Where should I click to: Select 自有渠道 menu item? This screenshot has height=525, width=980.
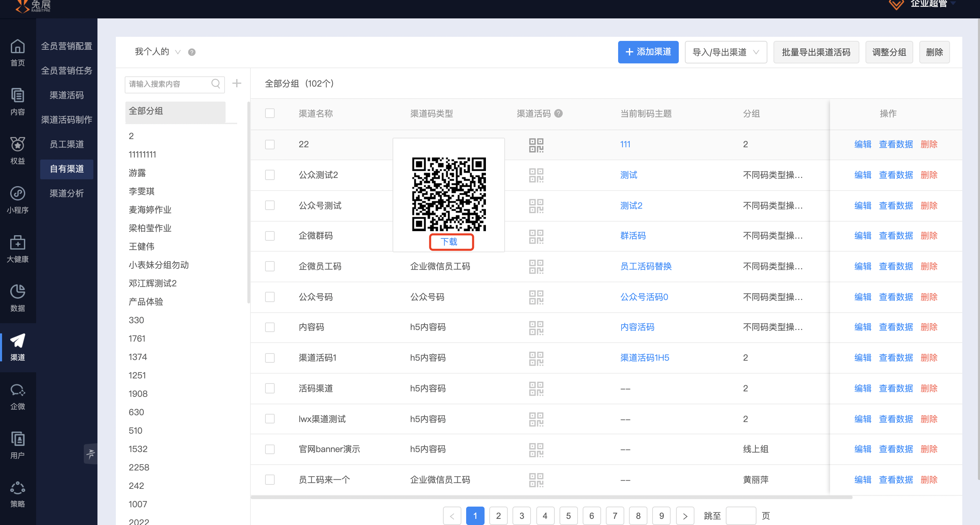coord(66,169)
